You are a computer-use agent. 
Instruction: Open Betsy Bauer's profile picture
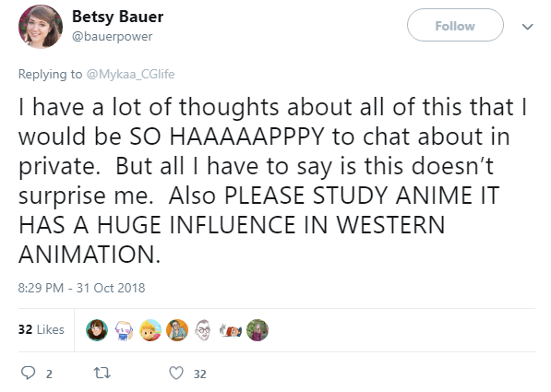41,27
